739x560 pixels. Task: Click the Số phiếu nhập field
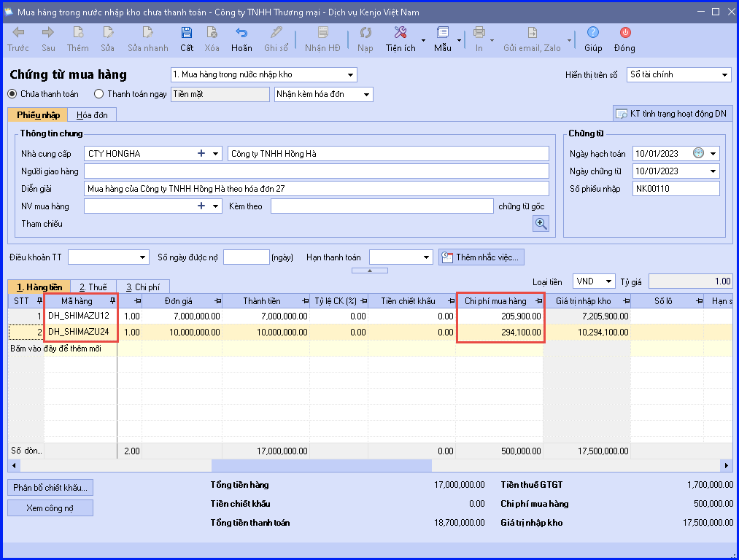coord(676,189)
